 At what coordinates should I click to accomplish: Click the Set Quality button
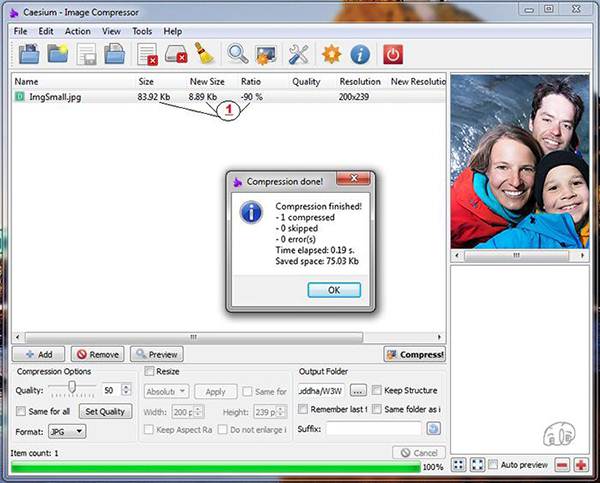point(105,411)
